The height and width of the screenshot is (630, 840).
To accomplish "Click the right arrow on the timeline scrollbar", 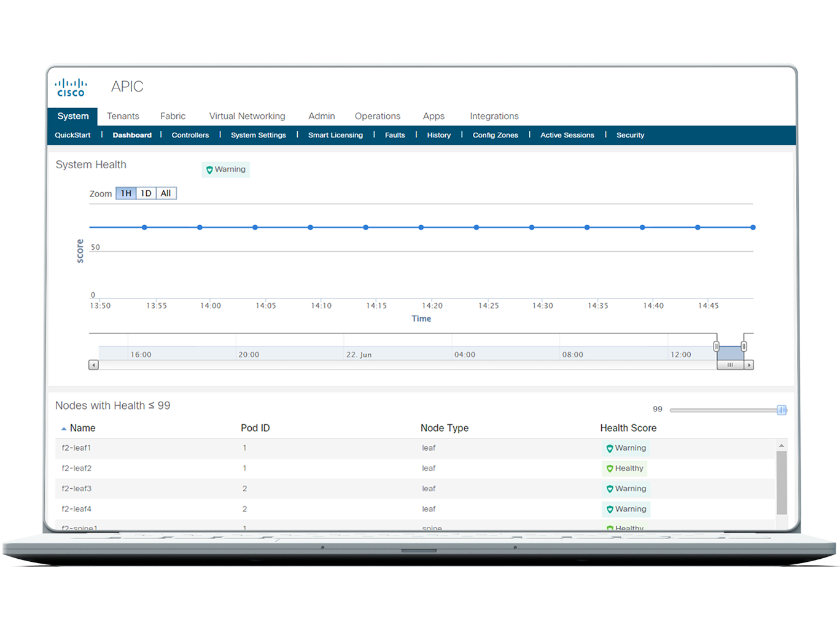I will tap(750, 364).
